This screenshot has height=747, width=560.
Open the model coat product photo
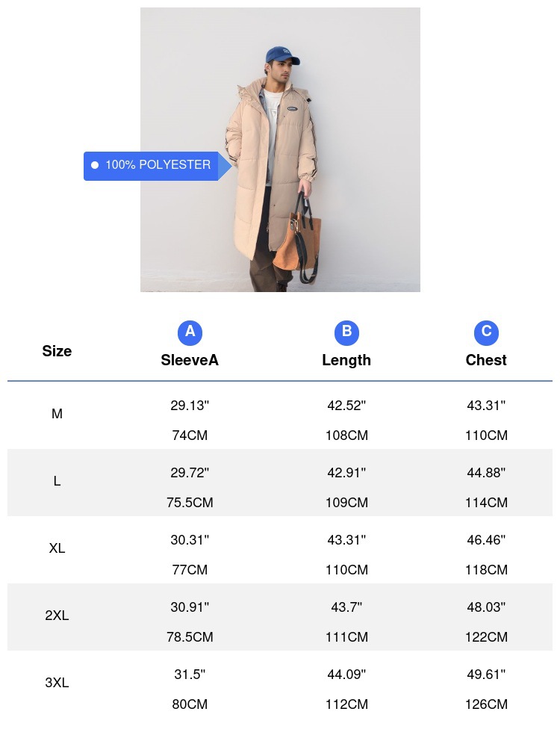(280, 149)
